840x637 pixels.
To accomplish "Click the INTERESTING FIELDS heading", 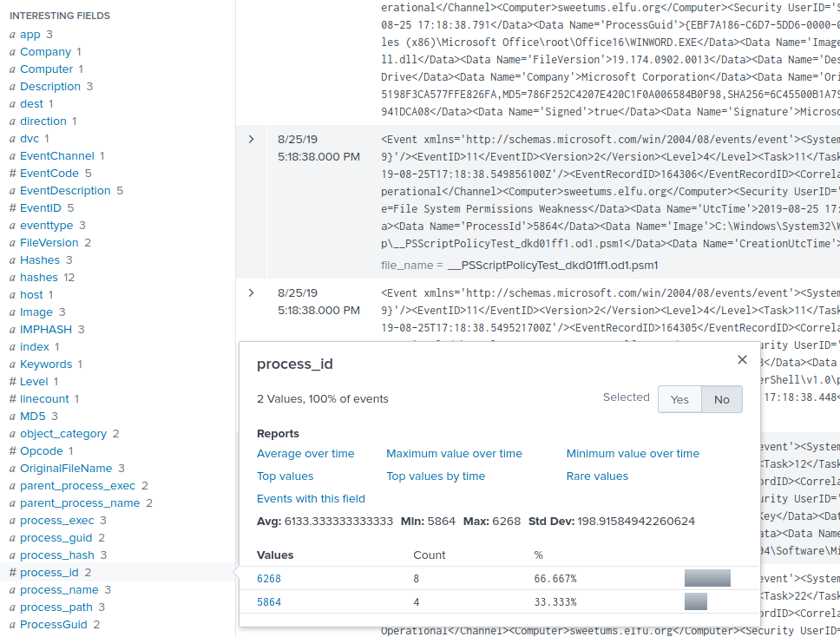I will tap(60, 16).
